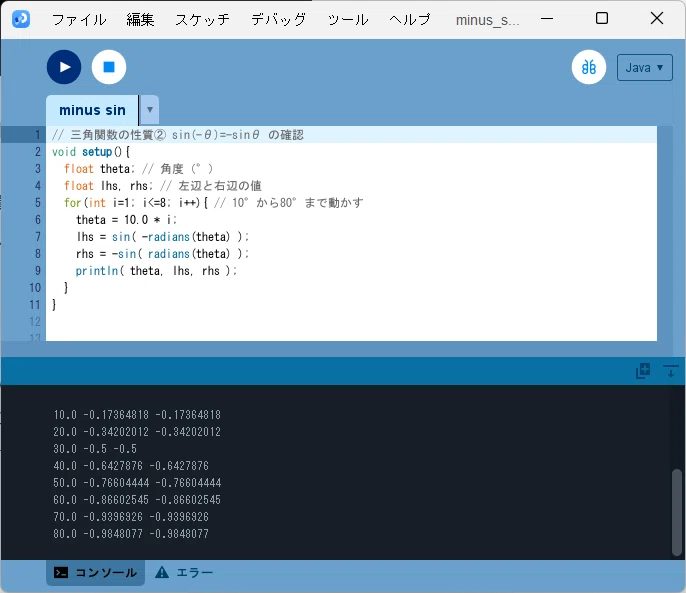Click the minus_s... window title text
Image resolution: width=686 pixels, height=593 pixels.
pyautogui.click(x=487, y=20)
